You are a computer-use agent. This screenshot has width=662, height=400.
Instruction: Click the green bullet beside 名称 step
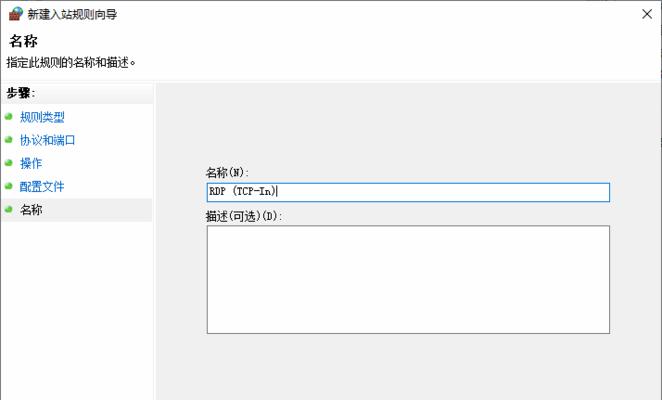coord(8,210)
